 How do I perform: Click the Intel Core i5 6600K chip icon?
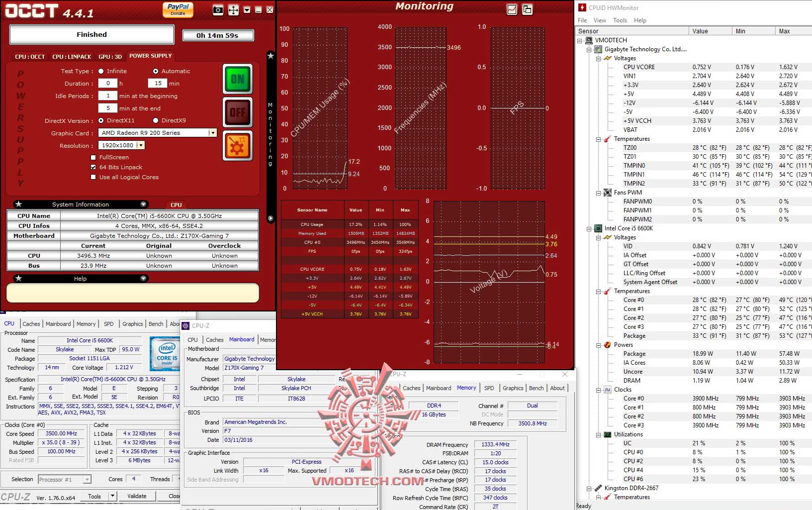tap(598, 228)
